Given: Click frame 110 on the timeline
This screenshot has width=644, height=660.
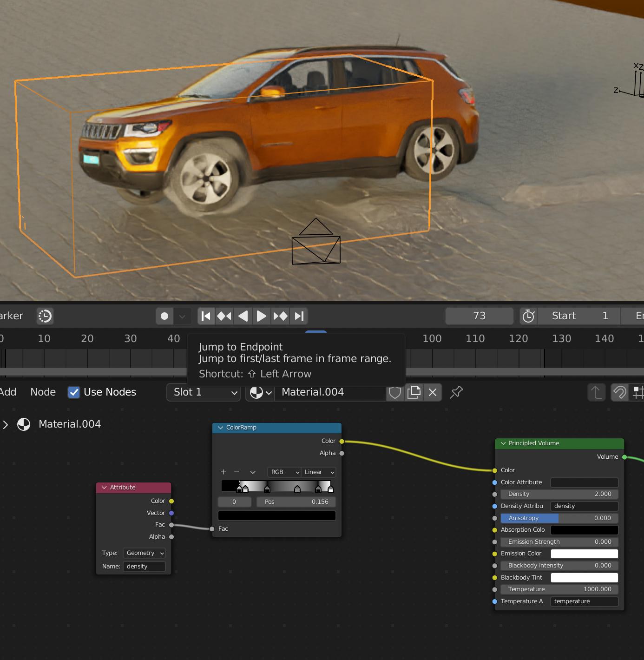Looking at the screenshot, I should tap(475, 338).
